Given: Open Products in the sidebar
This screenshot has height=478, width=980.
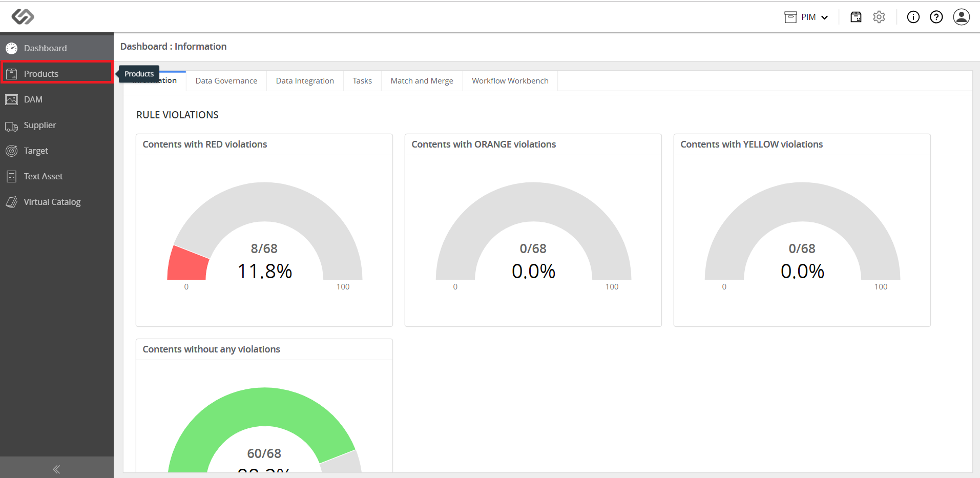Looking at the screenshot, I should pos(57,74).
